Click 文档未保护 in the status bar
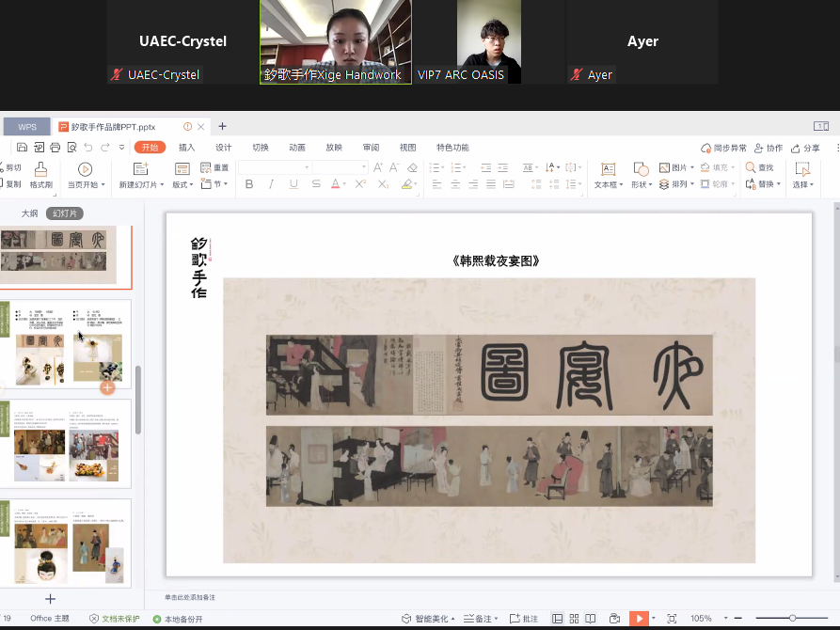The image size is (840, 630). (115, 619)
